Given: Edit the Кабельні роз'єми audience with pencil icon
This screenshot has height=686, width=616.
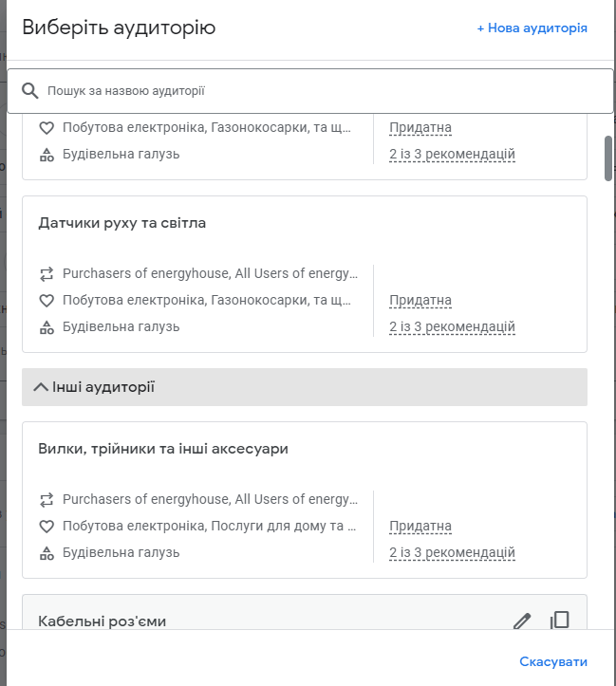Looking at the screenshot, I should coord(521,621).
